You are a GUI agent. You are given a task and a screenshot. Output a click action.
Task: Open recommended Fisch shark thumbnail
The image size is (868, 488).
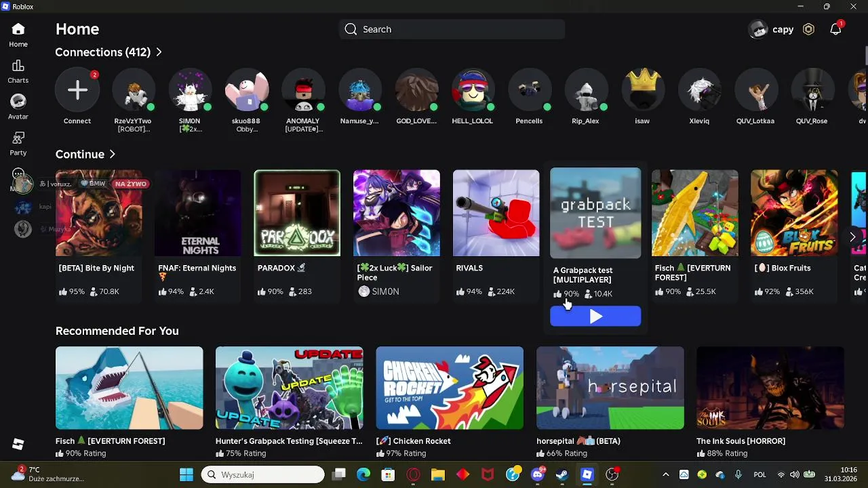click(129, 388)
